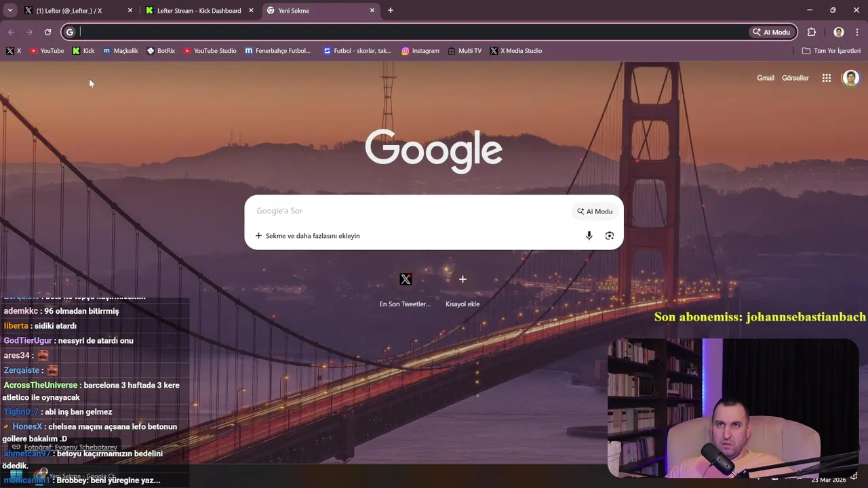Open Chrome profile avatar in toolbar
This screenshot has width=868, height=488.
(x=839, y=32)
